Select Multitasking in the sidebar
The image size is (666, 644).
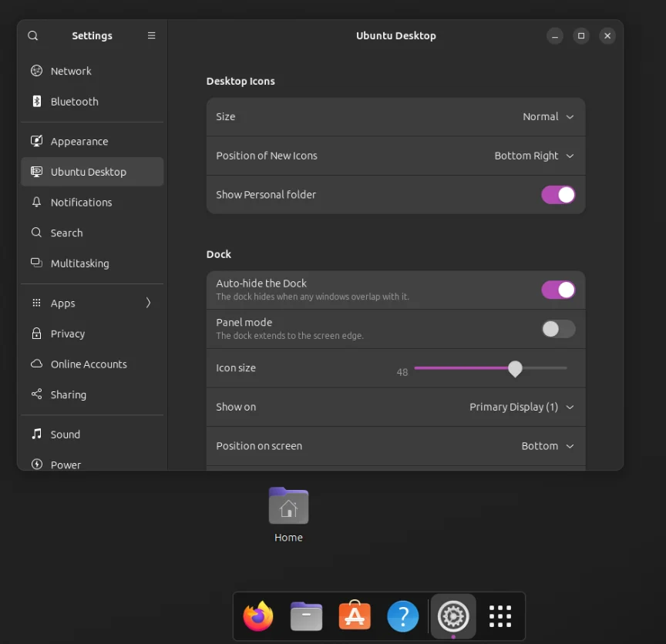pos(92,263)
